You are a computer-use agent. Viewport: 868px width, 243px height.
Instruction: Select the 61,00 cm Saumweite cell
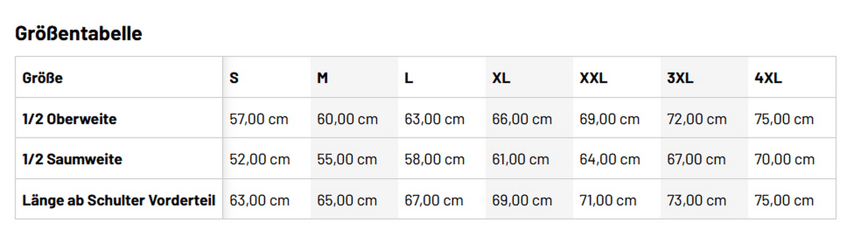pos(520,159)
